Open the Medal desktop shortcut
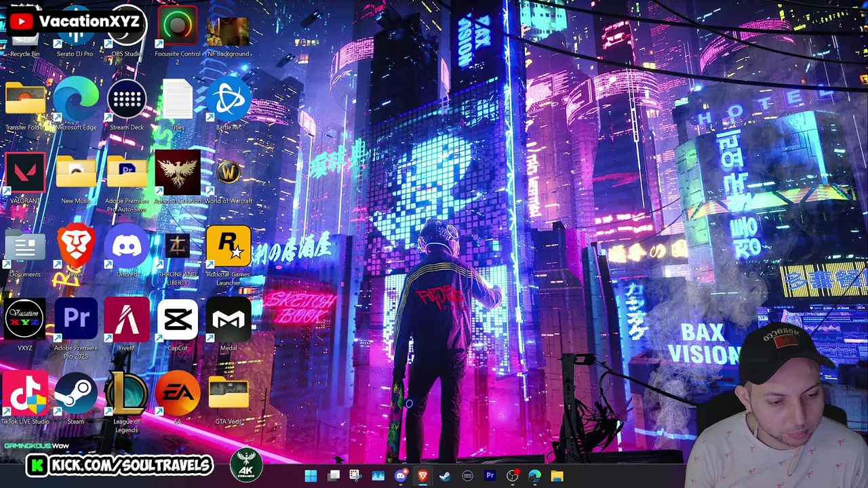The width and height of the screenshot is (868, 488). (x=229, y=324)
